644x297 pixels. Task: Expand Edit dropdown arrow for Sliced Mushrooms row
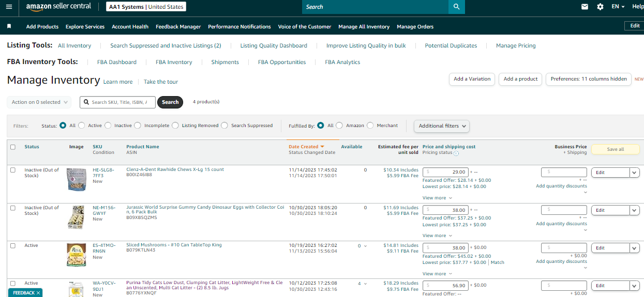click(x=635, y=248)
